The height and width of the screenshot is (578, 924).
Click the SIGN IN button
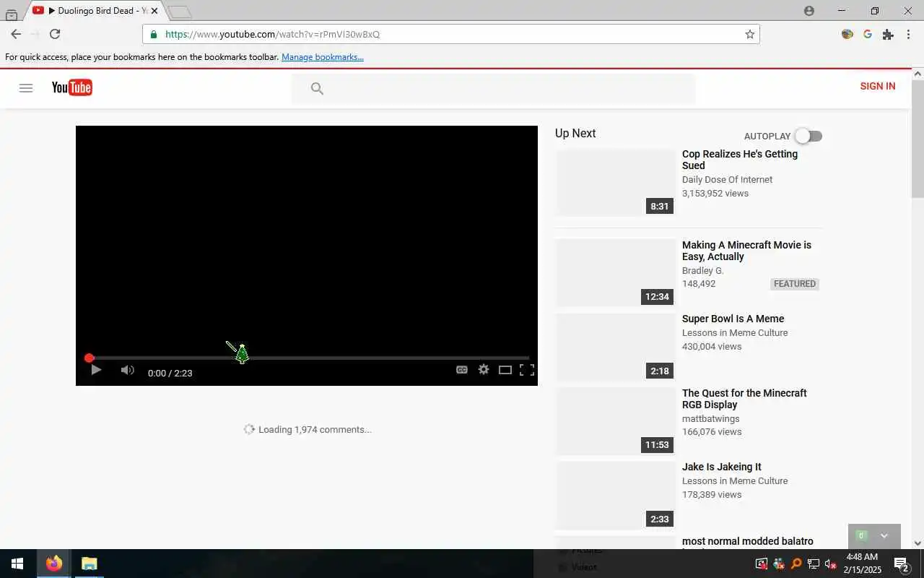pyautogui.click(x=878, y=86)
